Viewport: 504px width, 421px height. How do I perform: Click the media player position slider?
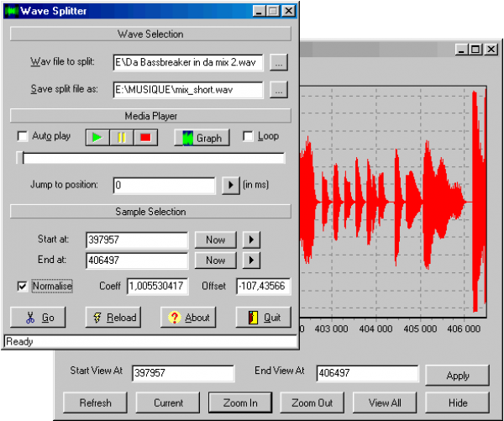pyautogui.click(x=151, y=158)
